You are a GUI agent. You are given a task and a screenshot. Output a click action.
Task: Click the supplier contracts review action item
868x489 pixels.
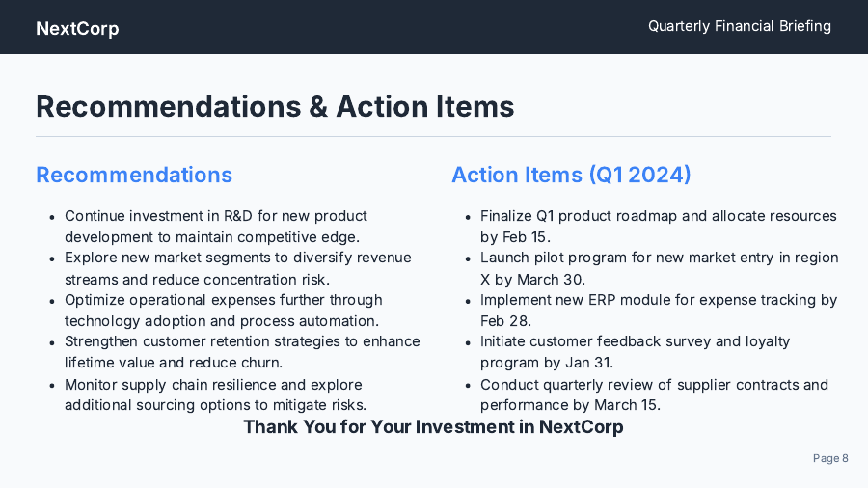click(654, 394)
